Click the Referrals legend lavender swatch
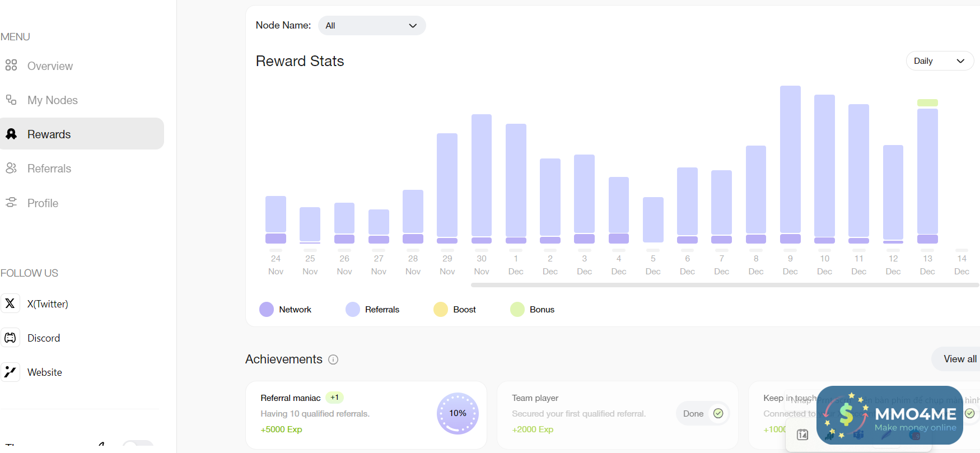The height and width of the screenshot is (453, 980). coord(353,310)
